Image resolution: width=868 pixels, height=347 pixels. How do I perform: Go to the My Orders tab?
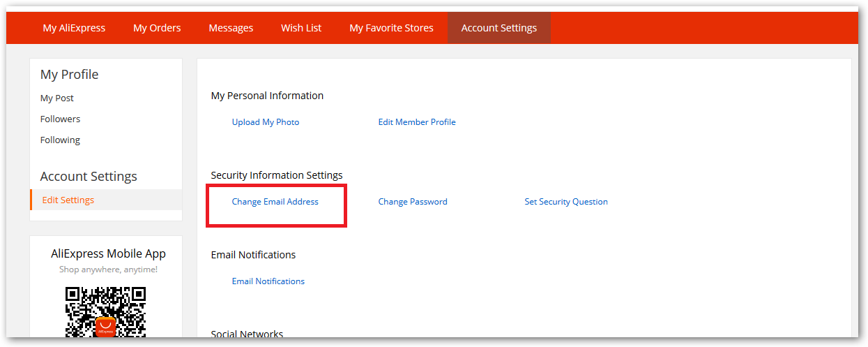[x=157, y=28]
